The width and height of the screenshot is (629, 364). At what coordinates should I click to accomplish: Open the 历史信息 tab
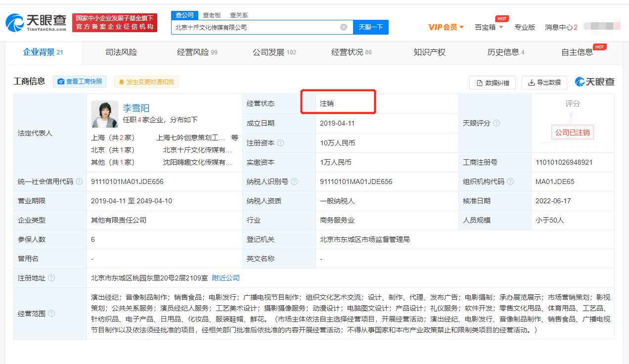coord(506,52)
